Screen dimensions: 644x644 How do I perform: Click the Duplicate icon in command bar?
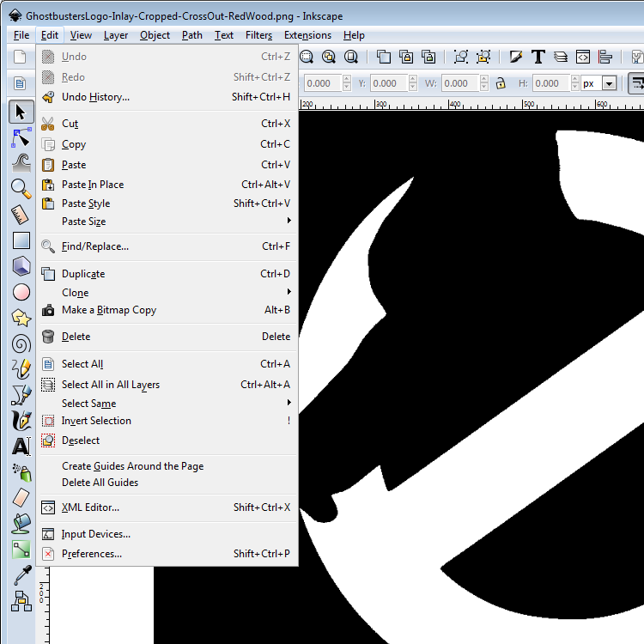click(384, 57)
